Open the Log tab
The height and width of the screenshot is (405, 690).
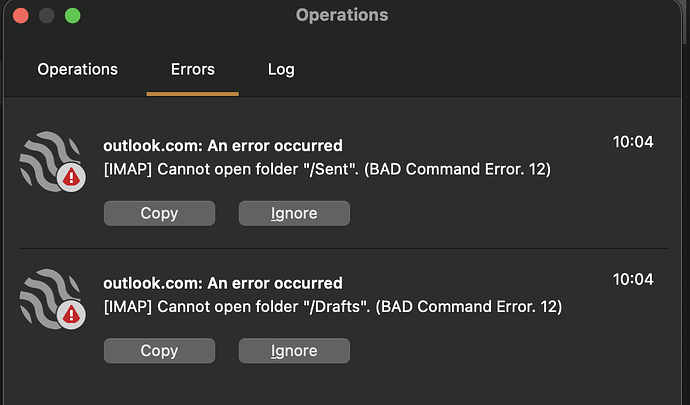pyautogui.click(x=281, y=70)
